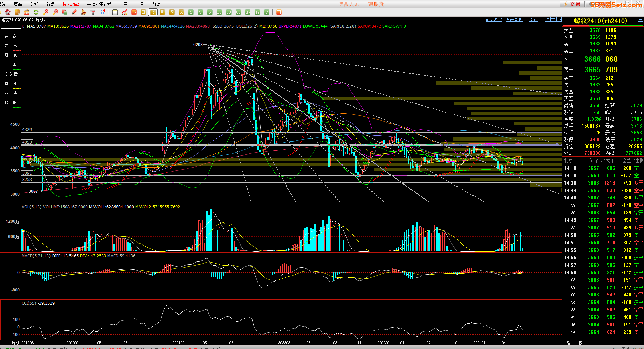
Task: Switch to 2hr period icon
Action: 248,12
